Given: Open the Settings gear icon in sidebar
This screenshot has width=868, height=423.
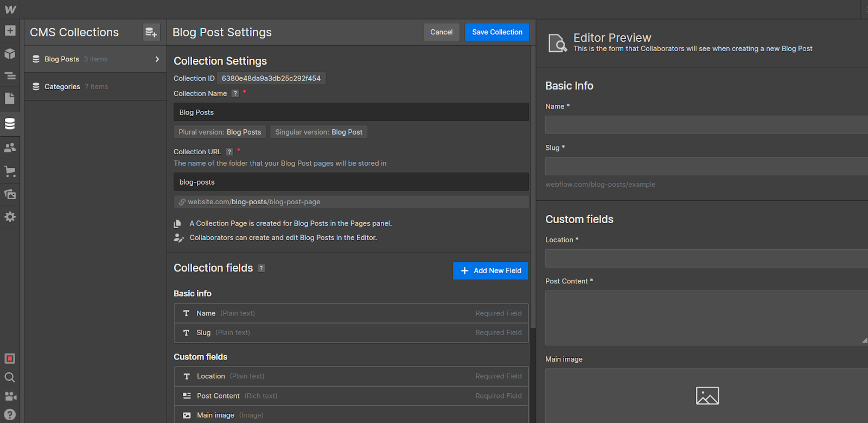Looking at the screenshot, I should [x=10, y=217].
